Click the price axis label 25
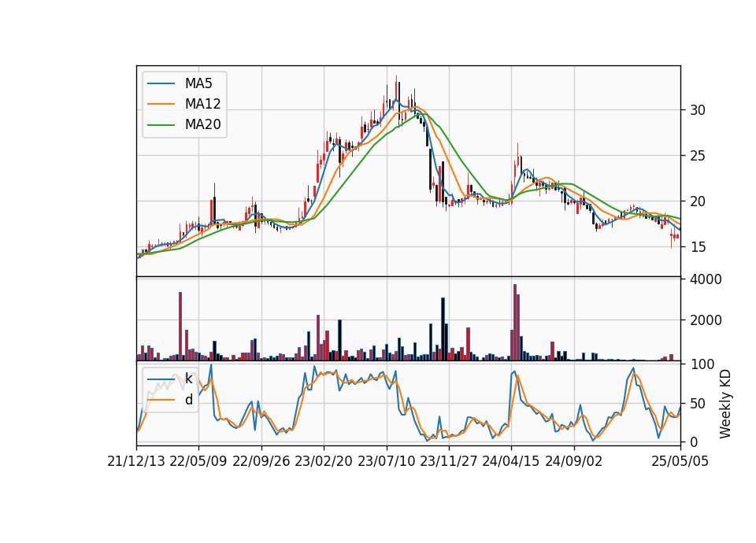The width and height of the screenshot is (756, 543). pyautogui.click(x=698, y=156)
